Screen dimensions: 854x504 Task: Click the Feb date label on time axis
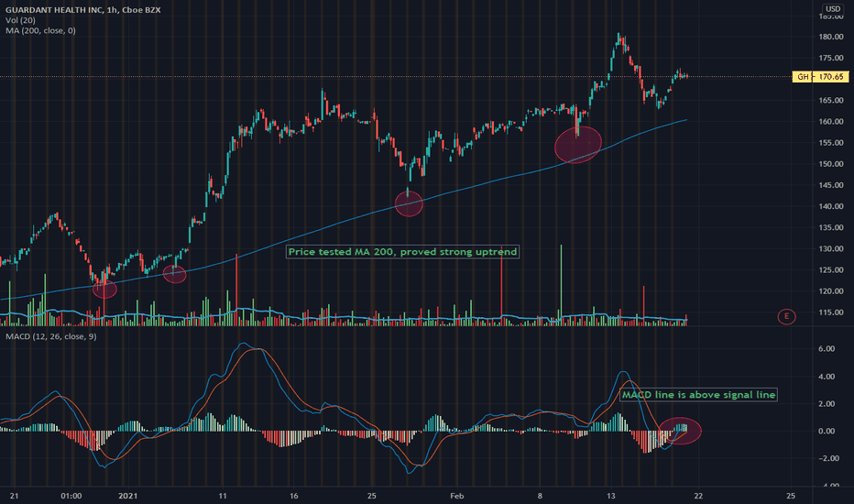pos(456,496)
